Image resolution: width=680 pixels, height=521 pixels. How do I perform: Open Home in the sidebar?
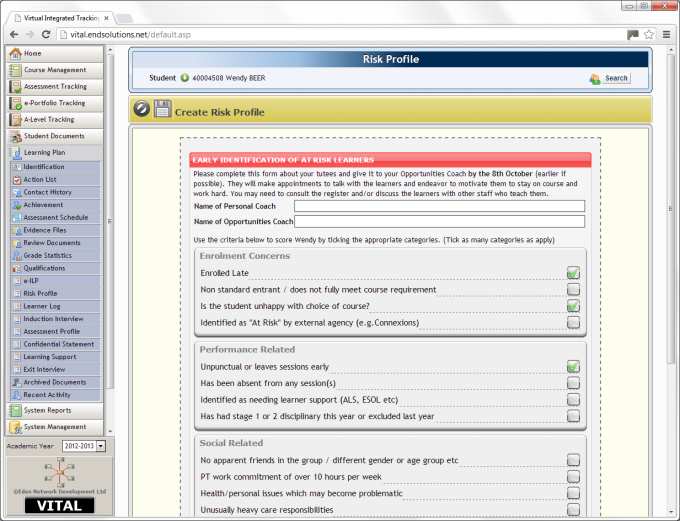click(x=55, y=53)
